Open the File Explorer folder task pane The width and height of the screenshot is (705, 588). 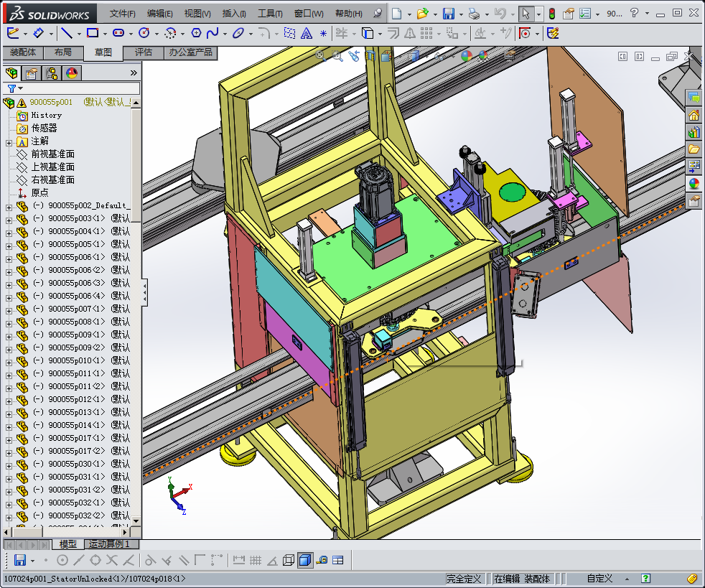pos(694,149)
